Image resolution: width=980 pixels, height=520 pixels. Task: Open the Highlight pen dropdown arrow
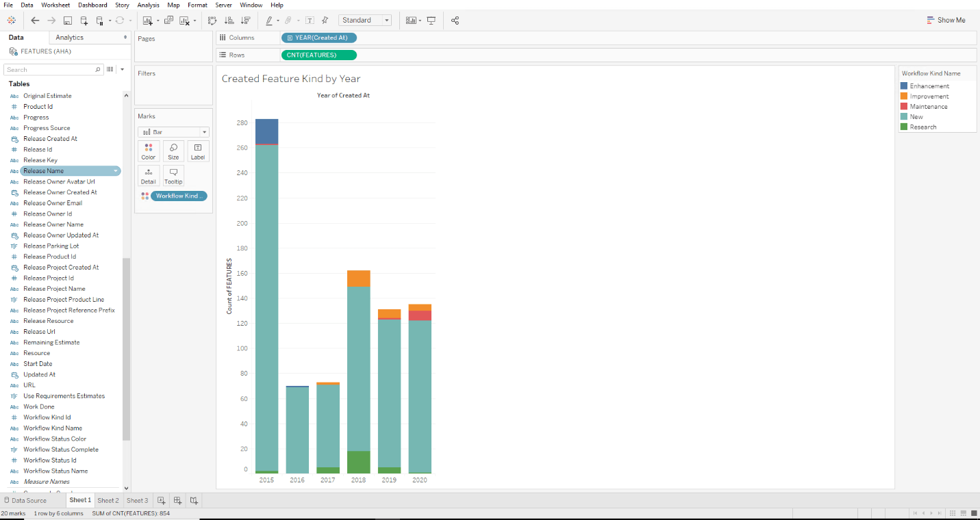277,21
